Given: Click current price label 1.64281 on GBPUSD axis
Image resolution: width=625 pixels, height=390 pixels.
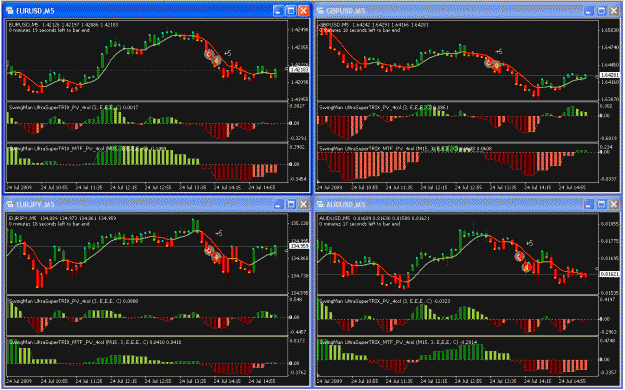Looking at the screenshot, I should (x=609, y=75).
